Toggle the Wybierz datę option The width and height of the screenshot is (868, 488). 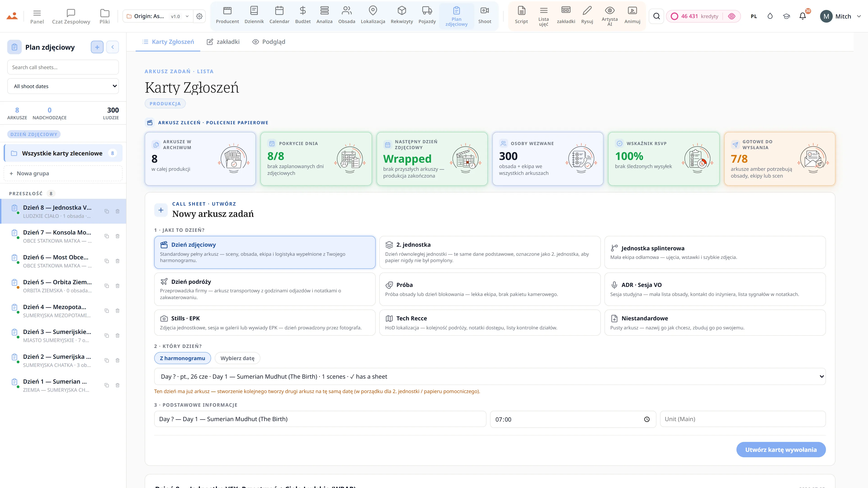tap(237, 358)
